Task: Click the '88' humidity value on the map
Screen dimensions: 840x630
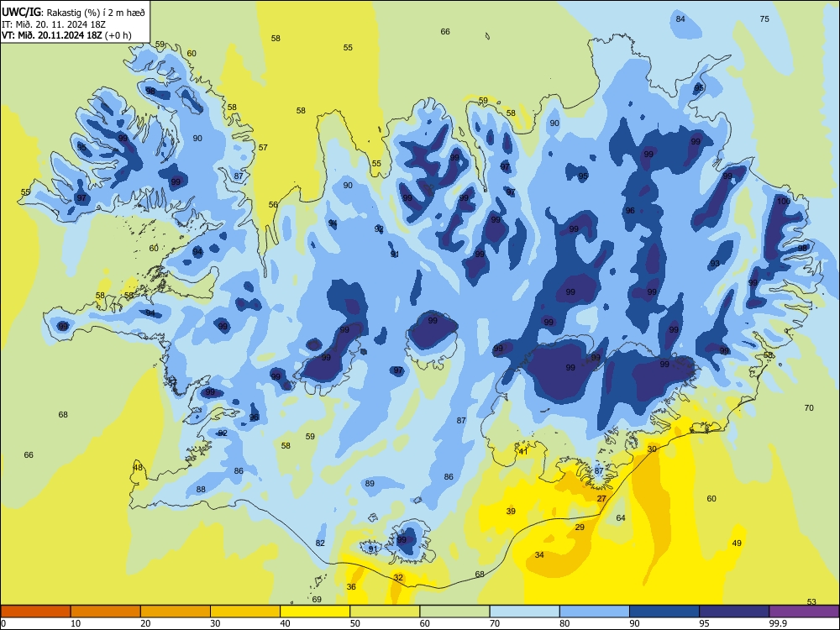Action: click(x=201, y=489)
